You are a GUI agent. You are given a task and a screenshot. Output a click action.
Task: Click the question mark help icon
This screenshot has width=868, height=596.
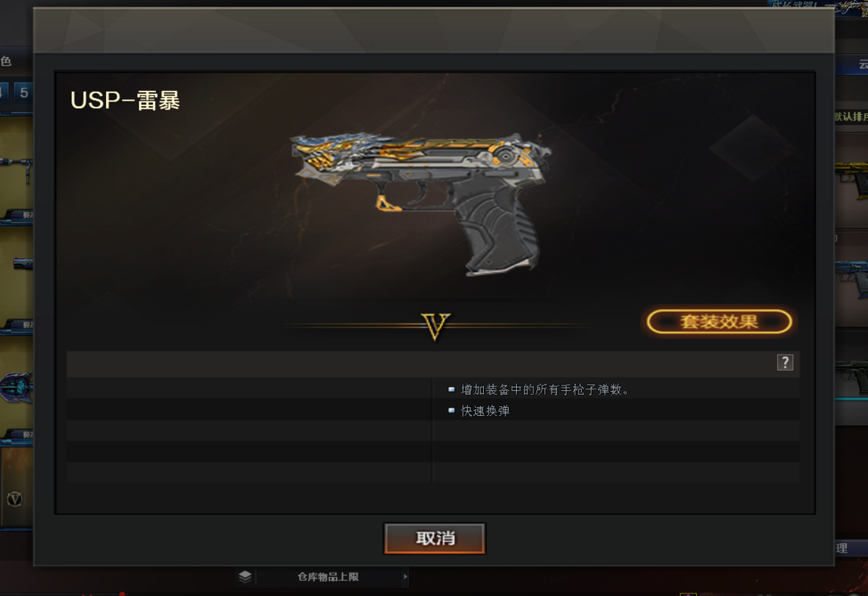pos(785,362)
